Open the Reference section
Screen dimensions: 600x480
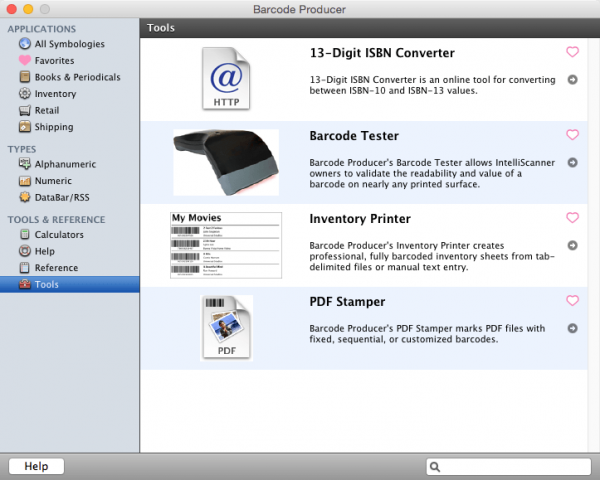[70, 268]
